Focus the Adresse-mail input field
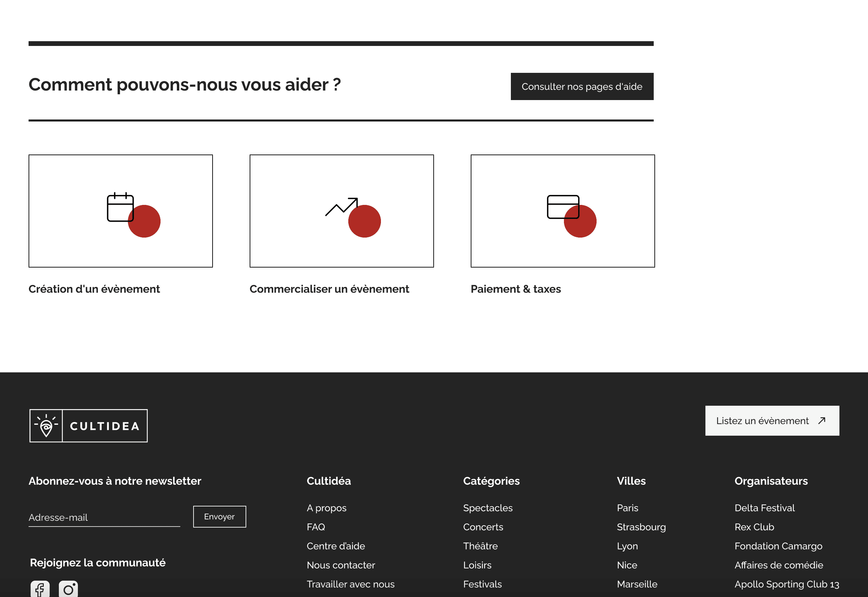This screenshot has width=868, height=597. click(x=104, y=517)
